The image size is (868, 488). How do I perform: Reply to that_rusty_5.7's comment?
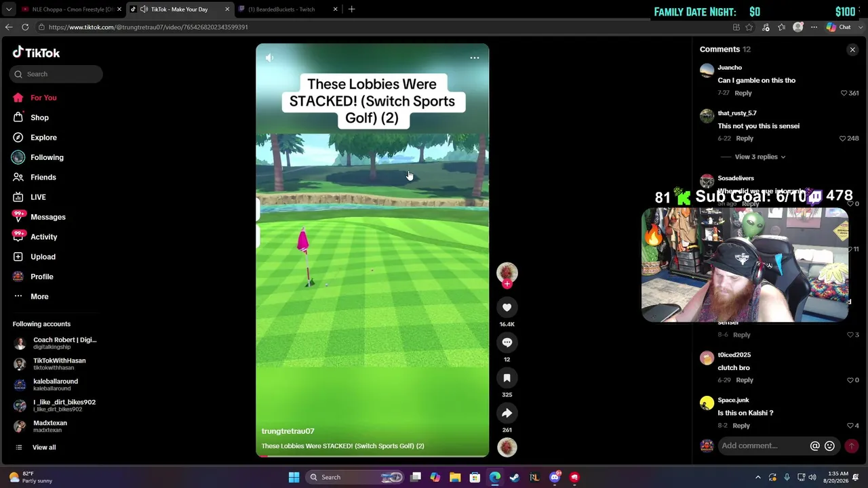[745, 139]
